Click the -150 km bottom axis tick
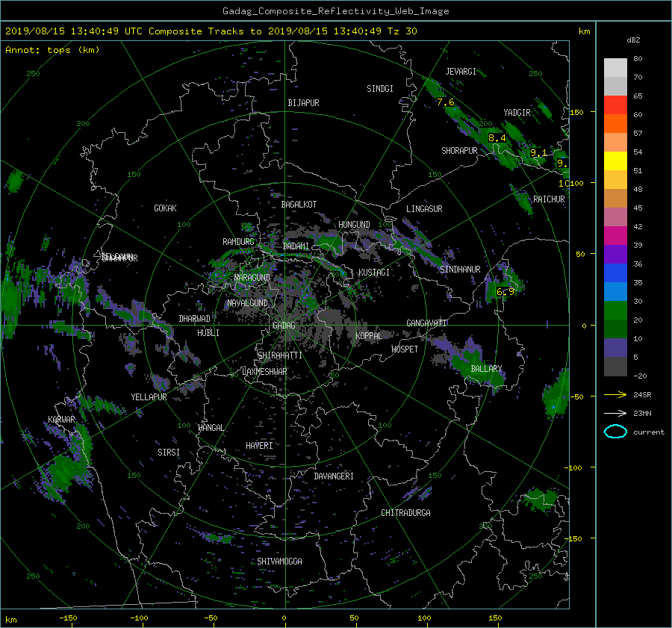The image size is (672, 628). pos(68,618)
